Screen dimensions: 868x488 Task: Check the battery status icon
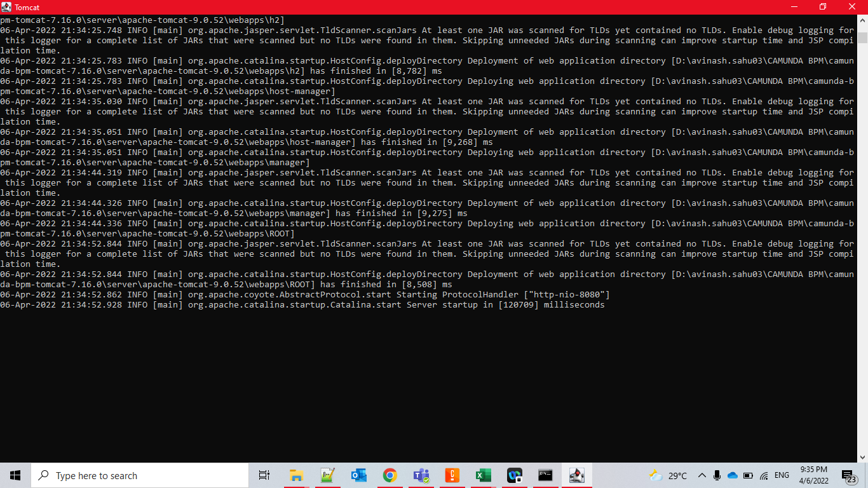coord(748,475)
